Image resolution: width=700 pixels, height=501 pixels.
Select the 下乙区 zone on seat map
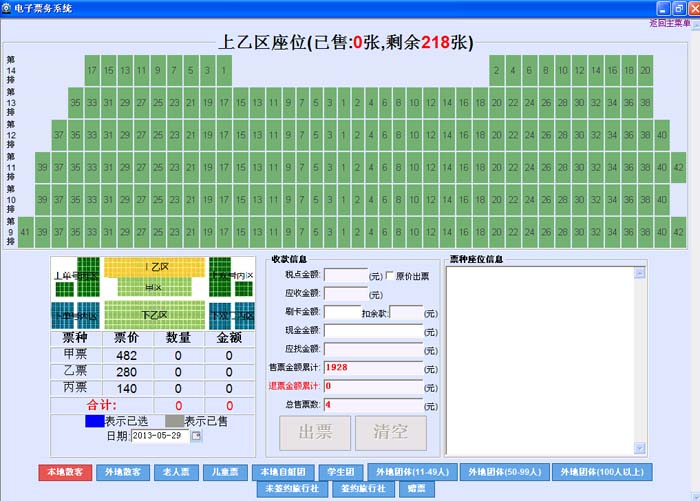[x=155, y=315]
